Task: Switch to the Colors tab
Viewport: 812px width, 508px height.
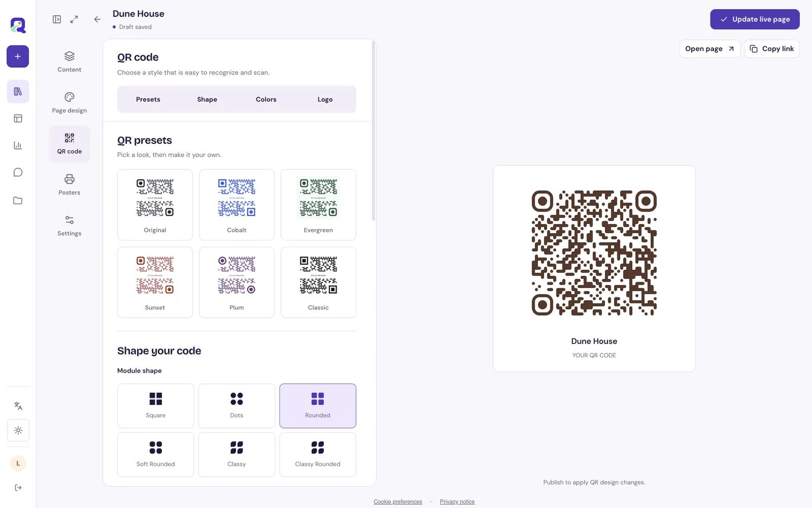Action: pyautogui.click(x=266, y=99)
